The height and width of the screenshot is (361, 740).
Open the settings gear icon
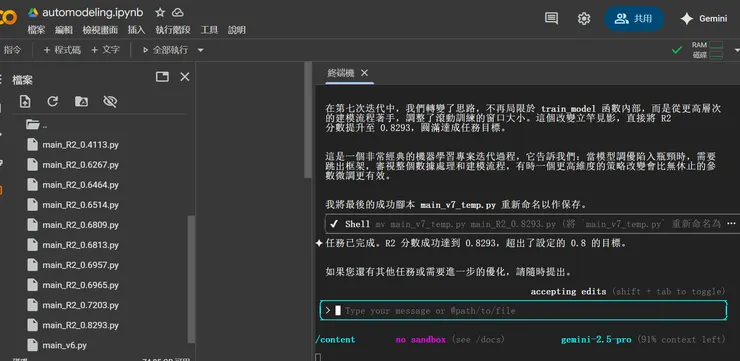click(584, 18)
